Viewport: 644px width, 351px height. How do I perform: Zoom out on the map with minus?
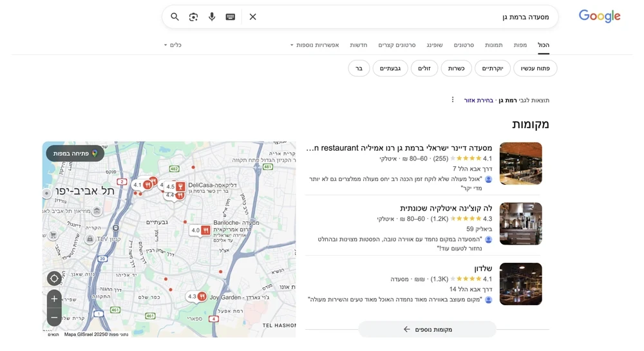tap(54, 318)
